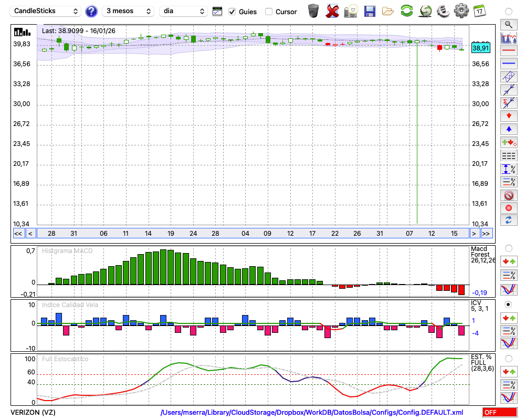Expand the dia interval dropdown
The image size is (525, 420).
coord(183,11)
